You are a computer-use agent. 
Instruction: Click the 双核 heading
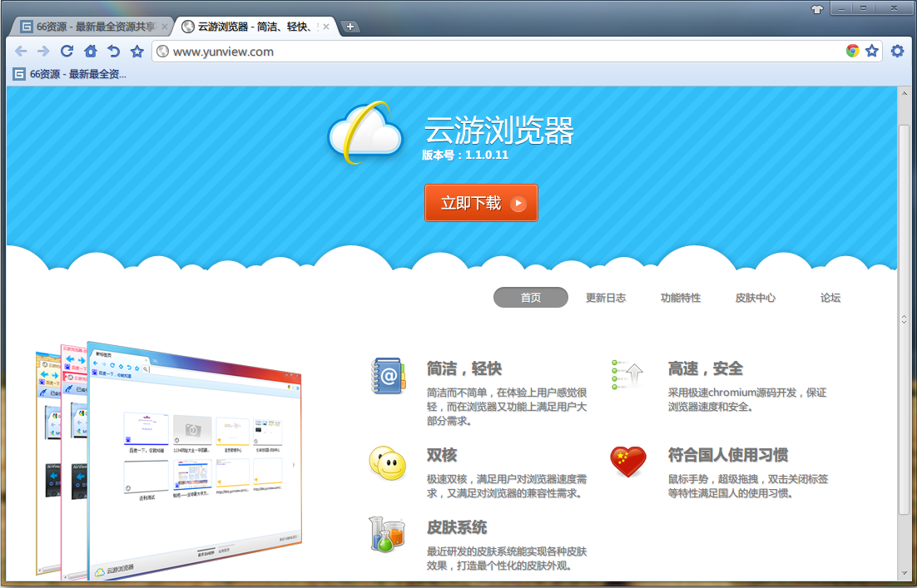click(x=442, y=455)
